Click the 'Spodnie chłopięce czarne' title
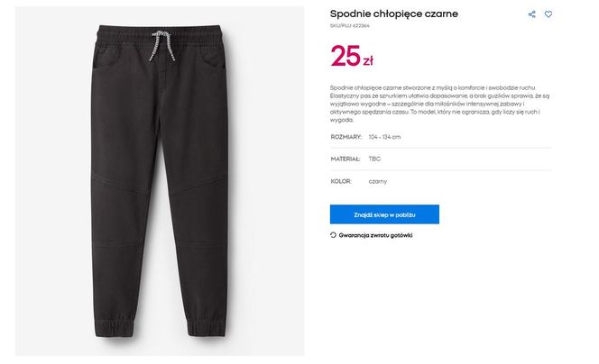The image size is (599, 364). pyautogui.click(x=394, y=14)
